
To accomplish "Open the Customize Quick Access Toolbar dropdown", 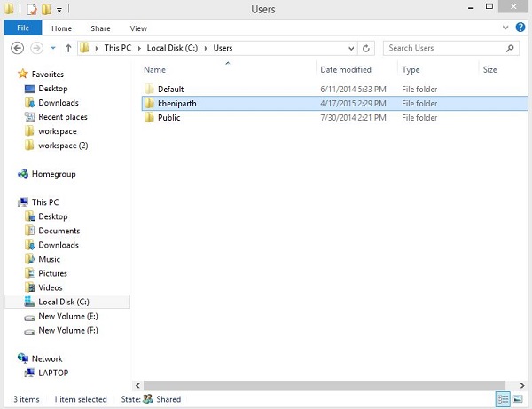I will (59, 10).
